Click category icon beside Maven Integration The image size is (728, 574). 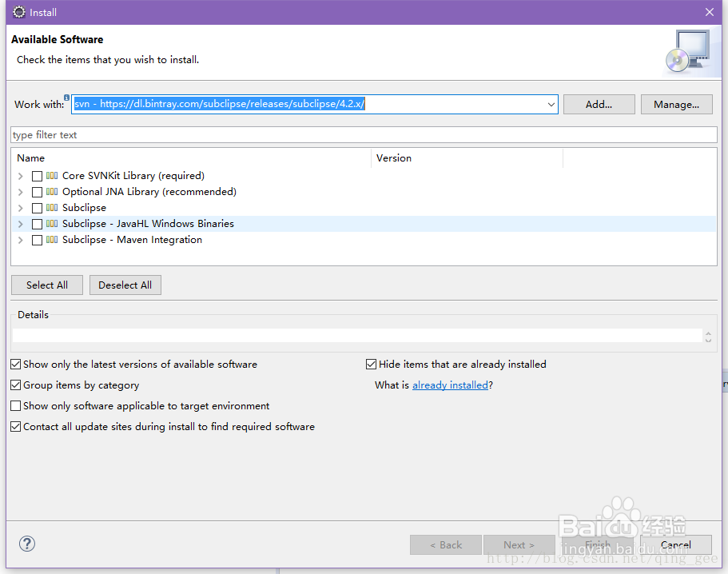(52, 240)
